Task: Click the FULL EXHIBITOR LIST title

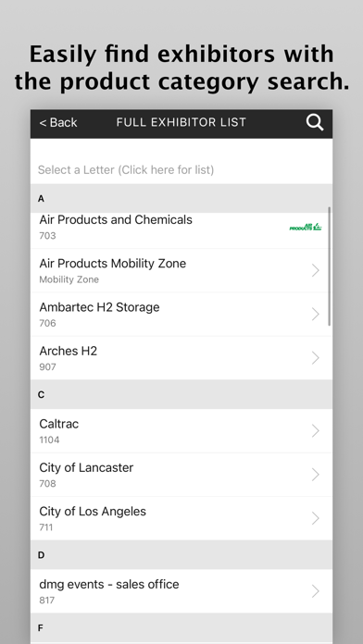Action: 181,122
